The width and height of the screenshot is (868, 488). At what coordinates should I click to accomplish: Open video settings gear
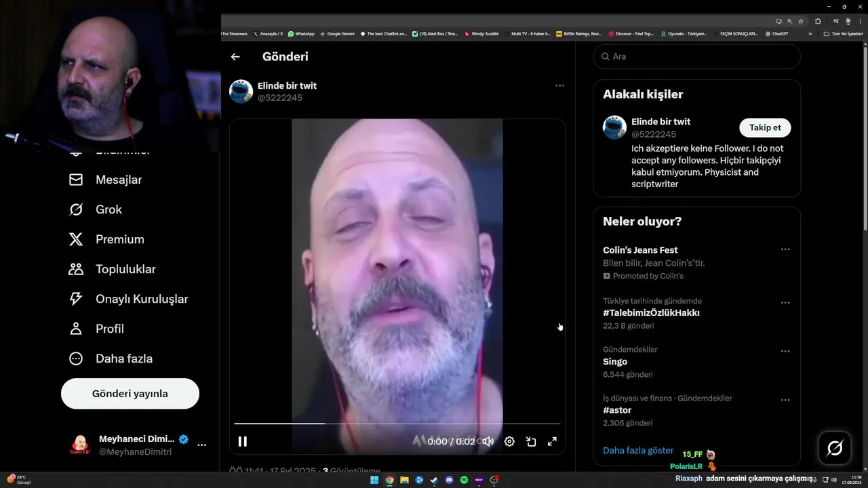click(509, 441)
